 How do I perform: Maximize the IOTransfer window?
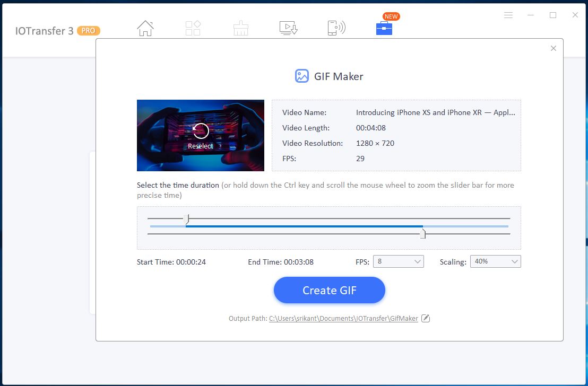(553, 15)
